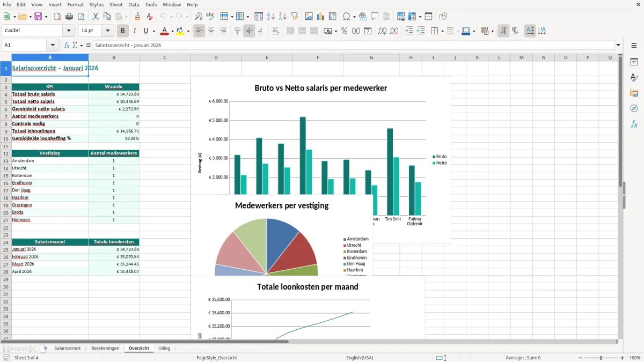Click the Draw Functions shapes icon
Screen dimensions: 644x362
point(443,17)
